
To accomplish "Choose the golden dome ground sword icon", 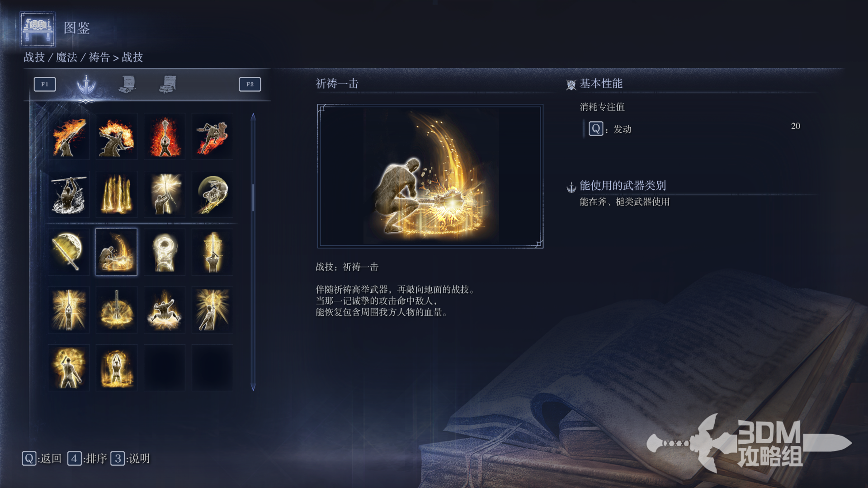I will pos(117,310).
